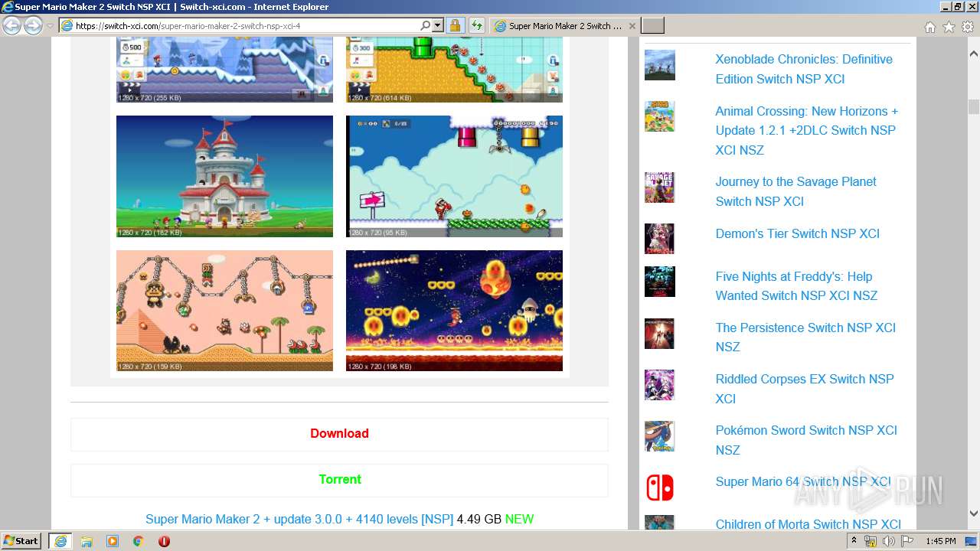
Task: Close the Super Mario Maker 2 tab
Action: tap(632, 26)
